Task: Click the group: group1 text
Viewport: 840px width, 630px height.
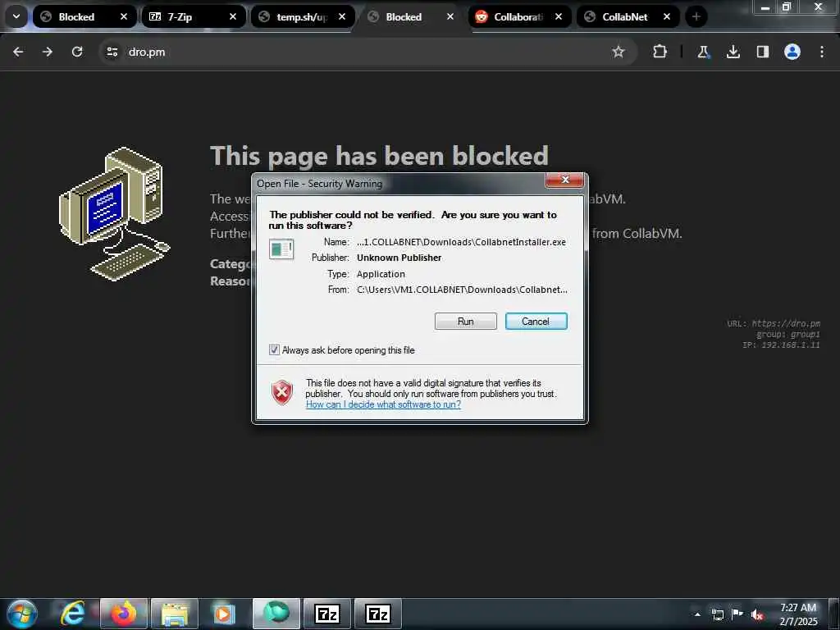Action: pos(788,334)
